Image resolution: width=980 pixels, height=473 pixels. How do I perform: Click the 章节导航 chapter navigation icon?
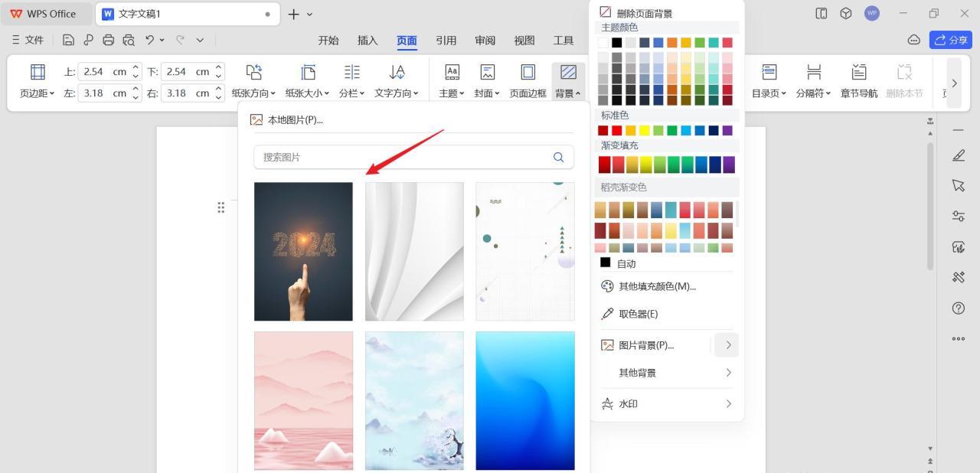click(x=858, y=80)
